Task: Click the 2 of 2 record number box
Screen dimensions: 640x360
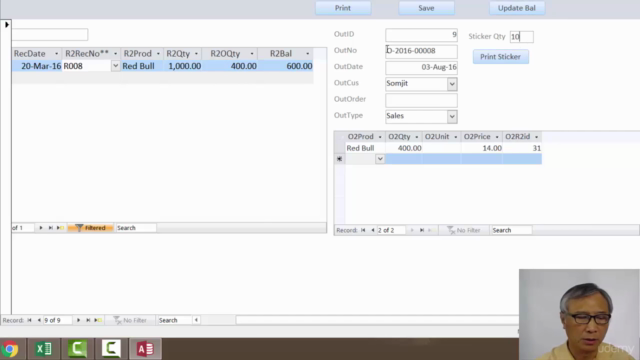Action: pyautogui.click(x=391, y=230)
